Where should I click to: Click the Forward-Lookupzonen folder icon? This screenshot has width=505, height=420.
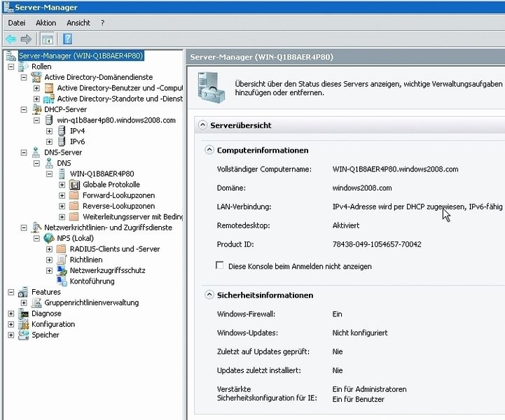(x=74, y=195)
